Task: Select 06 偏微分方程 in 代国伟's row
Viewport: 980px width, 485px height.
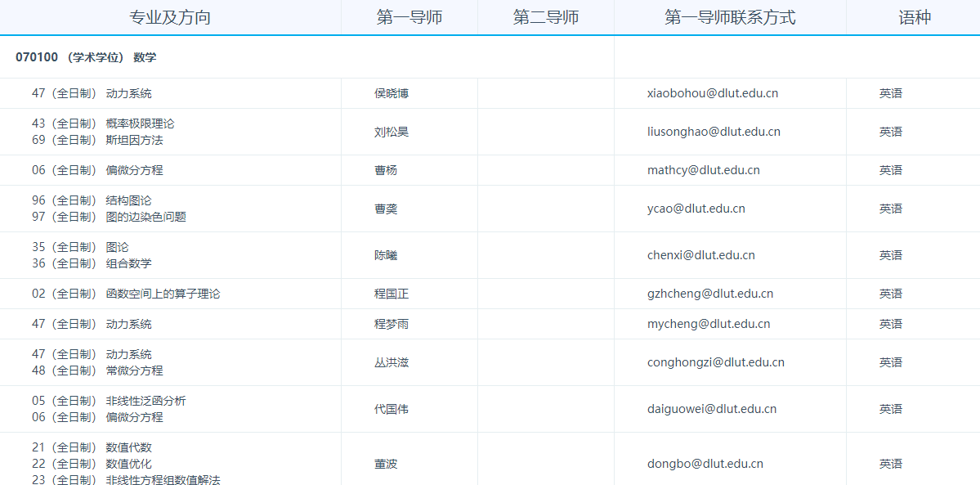Action: pos(97,417)
